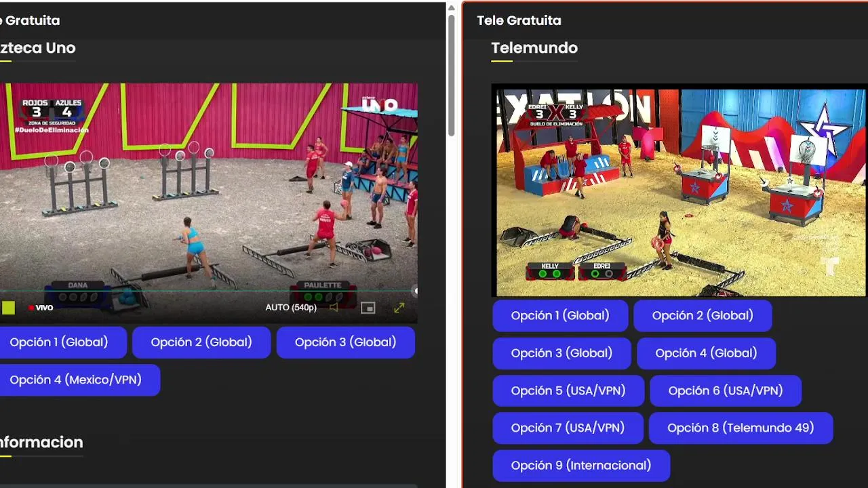Choose Opción 8 (Telemundo 49) stream

click(x=741, y=428)
